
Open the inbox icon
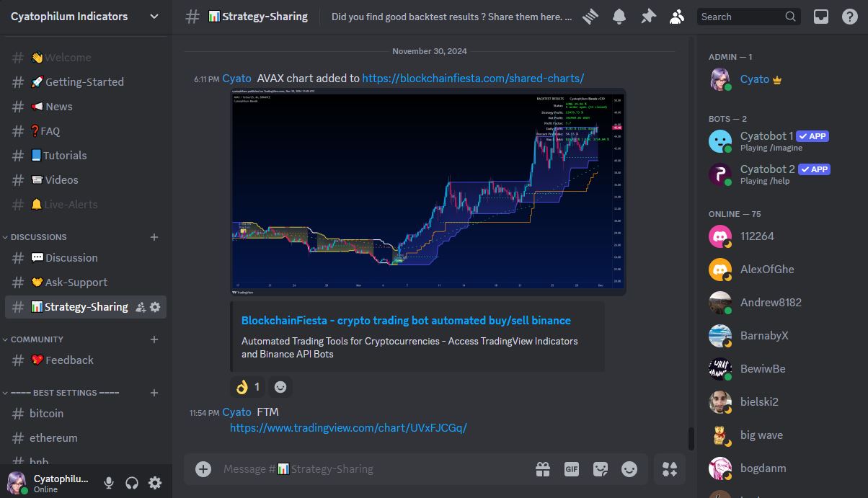click(821, 17)
